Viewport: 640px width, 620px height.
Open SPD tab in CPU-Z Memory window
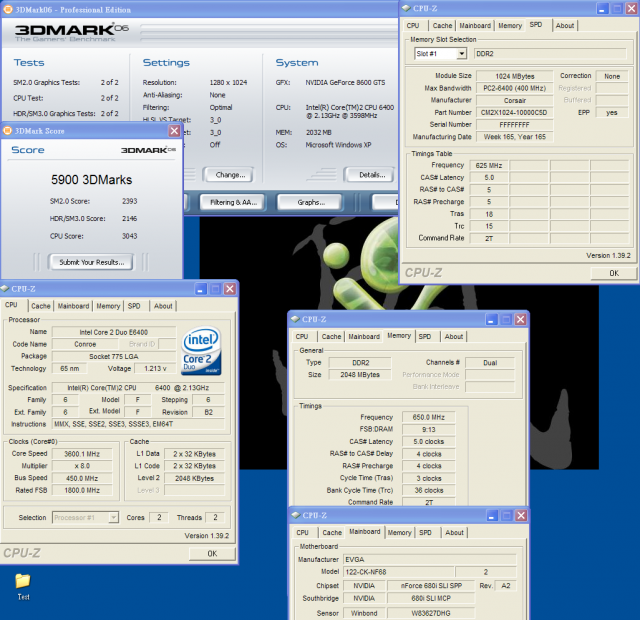pos(424,336)
